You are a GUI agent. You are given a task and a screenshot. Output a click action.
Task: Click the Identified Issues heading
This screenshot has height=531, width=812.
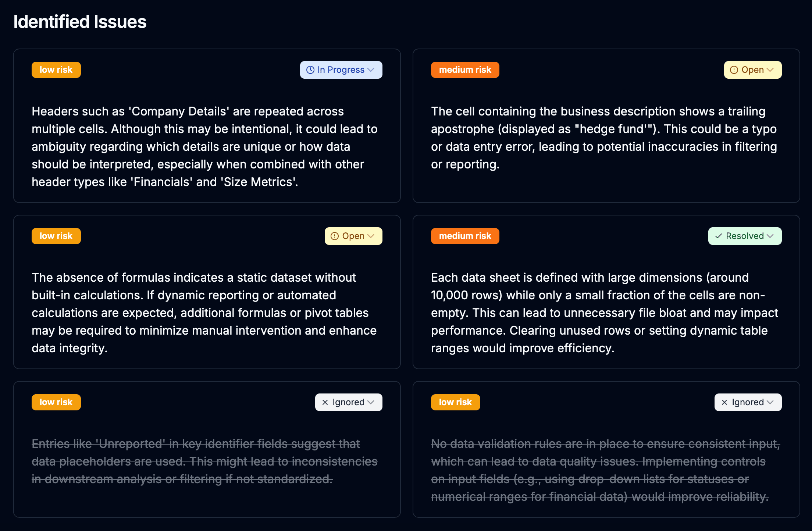pyautogui.click(x=80, y=22)
